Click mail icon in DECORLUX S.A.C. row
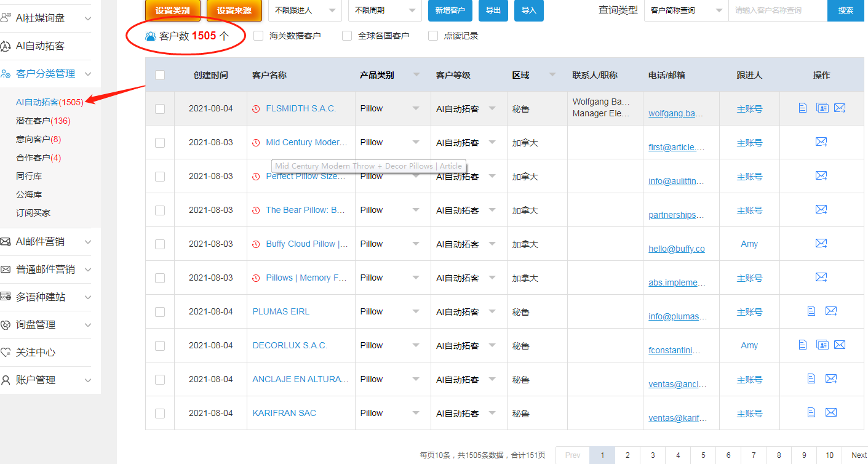868x464 pixels. click(x=840, y=345)
